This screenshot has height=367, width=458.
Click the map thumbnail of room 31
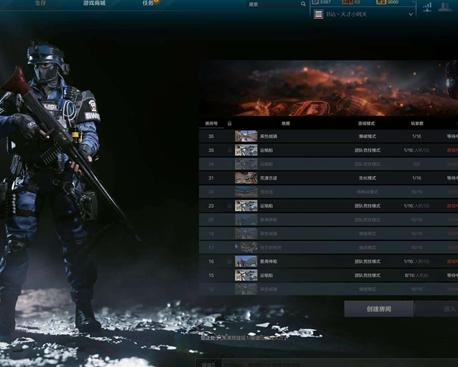coord(246,178)
